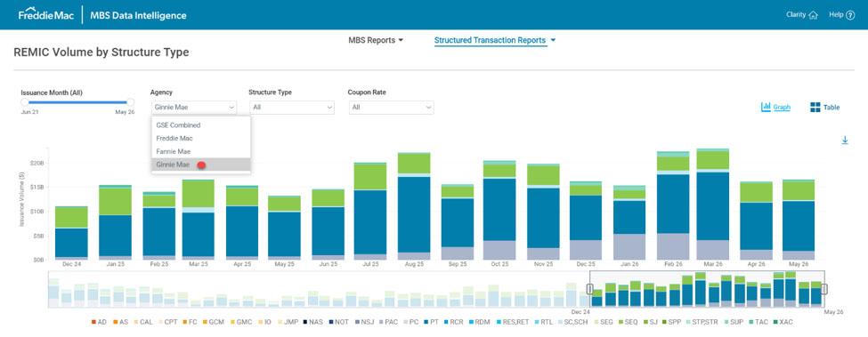Toggle the TAC legend series
Screen dimensions: 868x337
(x=758, y=321)
